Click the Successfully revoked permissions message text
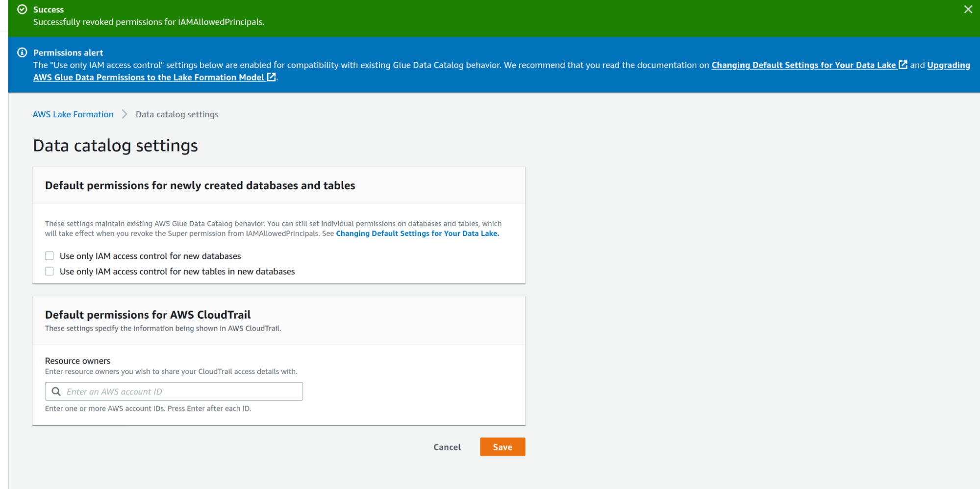Viewport: 980px width, 489px height. 149,22
